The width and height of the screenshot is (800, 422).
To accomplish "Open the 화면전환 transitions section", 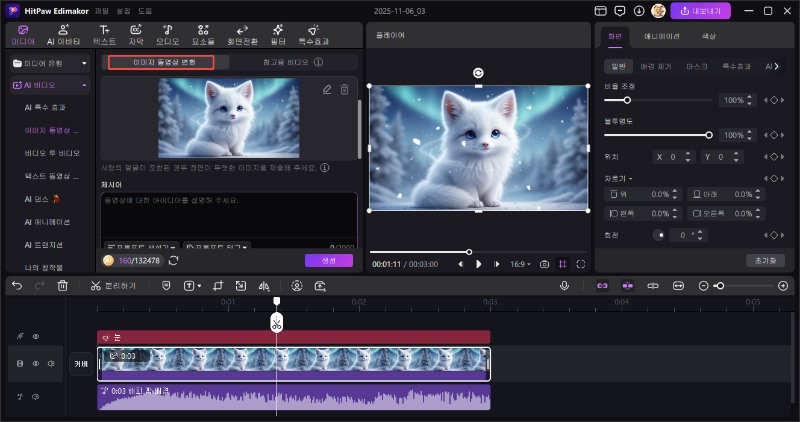I will pos(242,35).
